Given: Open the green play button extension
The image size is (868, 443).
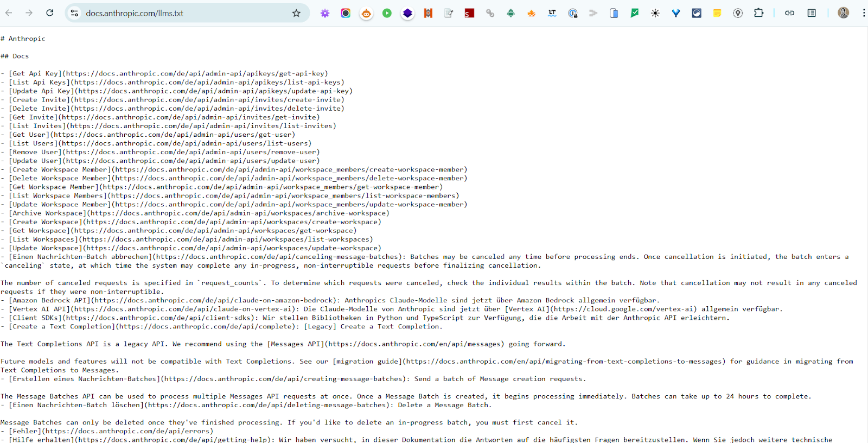Looking at the screenshot, I should (x=387, y=13).
